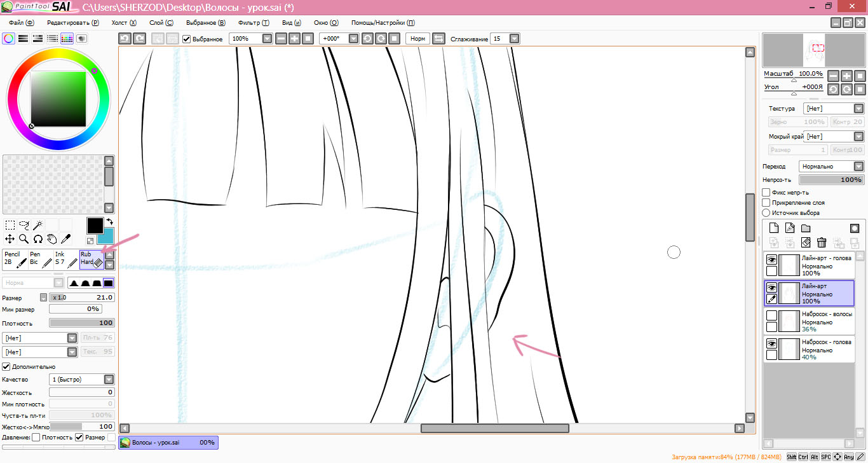Select the Rub Hard eraser tool
Image resolution: width=868 pixels, height=463 pixels.
coord(92,259)
